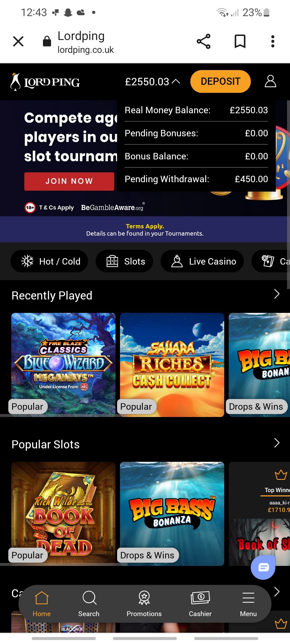Open the BeGambleAware.org link
The height and width of the screenshot is (644, 290).
point(113,207)
